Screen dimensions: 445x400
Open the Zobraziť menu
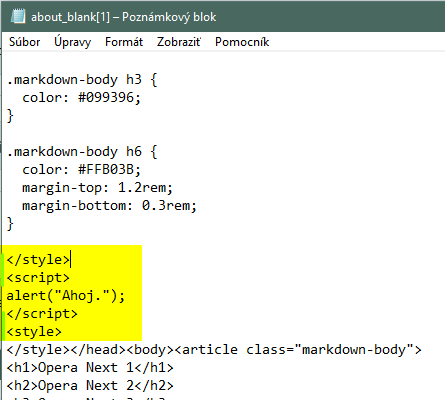(179, 42)
